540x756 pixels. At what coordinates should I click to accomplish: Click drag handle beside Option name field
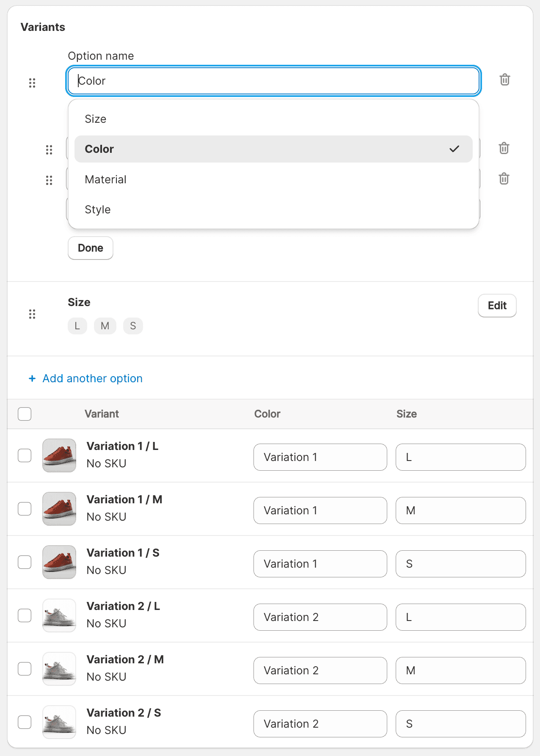click(32, 83)
